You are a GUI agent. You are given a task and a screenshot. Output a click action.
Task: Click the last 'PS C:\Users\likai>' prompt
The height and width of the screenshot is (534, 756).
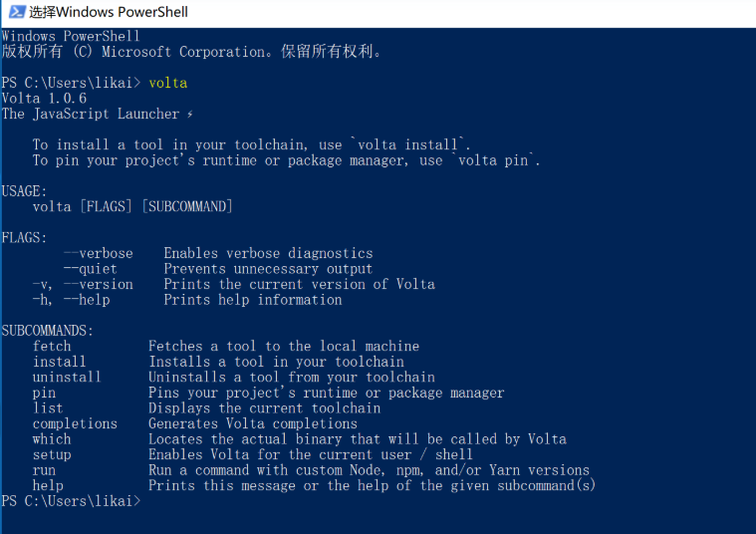pyautogui.click(x=71, y=501)
